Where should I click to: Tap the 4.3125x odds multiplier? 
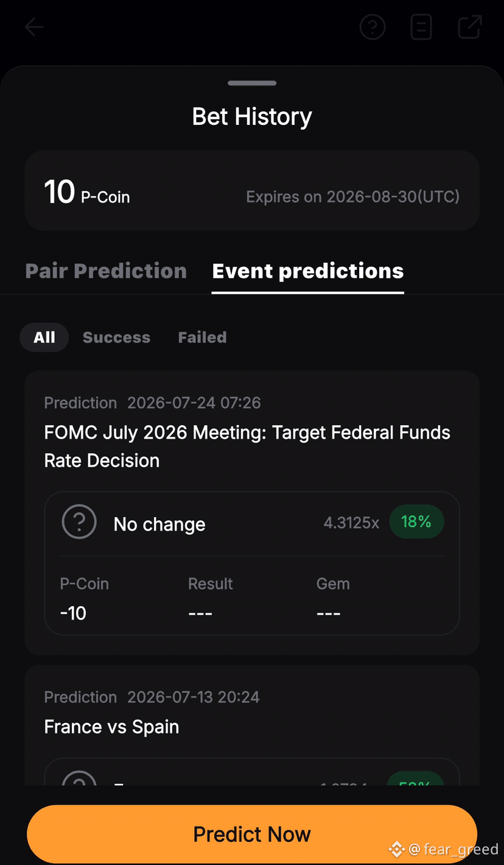[351, 523]
